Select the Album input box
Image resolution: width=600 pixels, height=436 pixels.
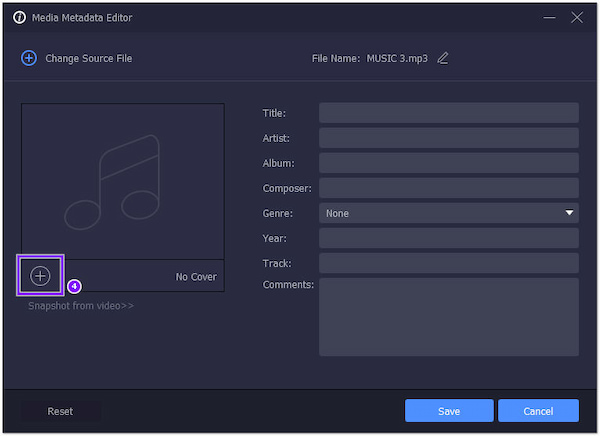[x=448, y=163]
